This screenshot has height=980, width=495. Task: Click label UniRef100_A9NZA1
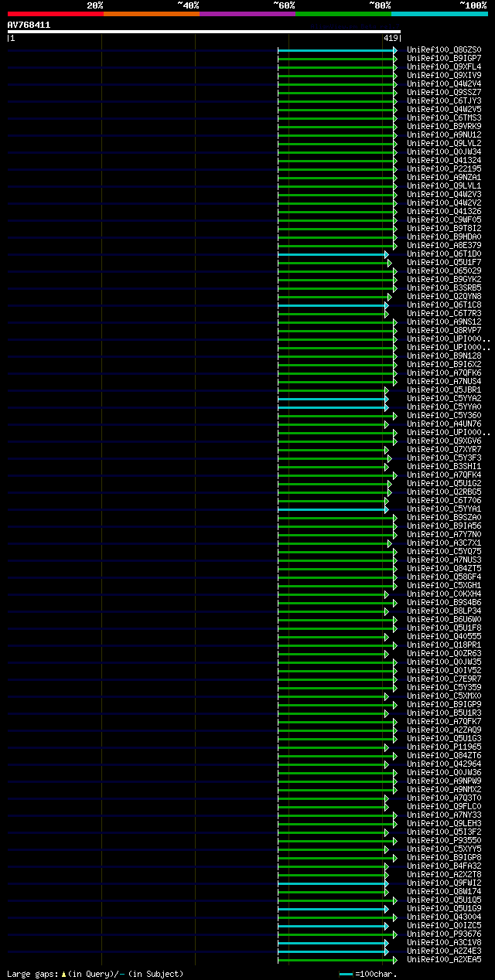coord(444,177)
